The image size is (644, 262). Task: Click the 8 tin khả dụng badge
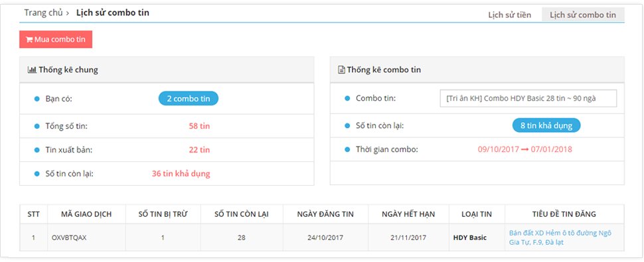546,125
